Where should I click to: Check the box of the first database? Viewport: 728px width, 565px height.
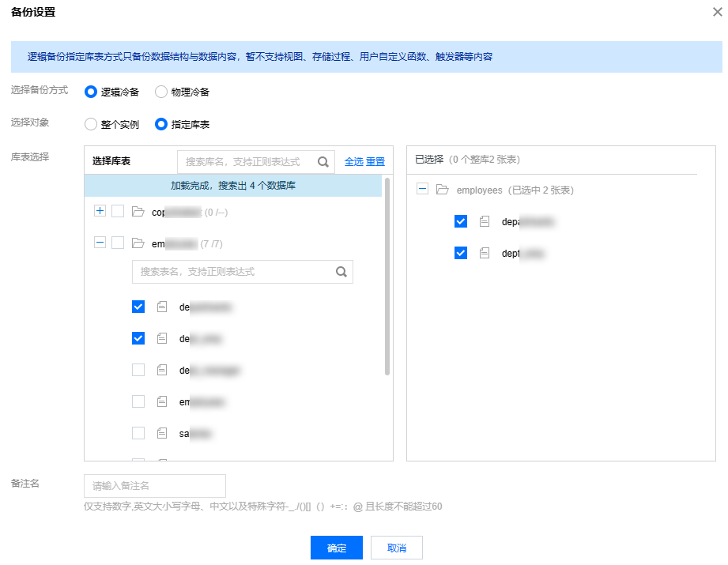tap(118, 211)
